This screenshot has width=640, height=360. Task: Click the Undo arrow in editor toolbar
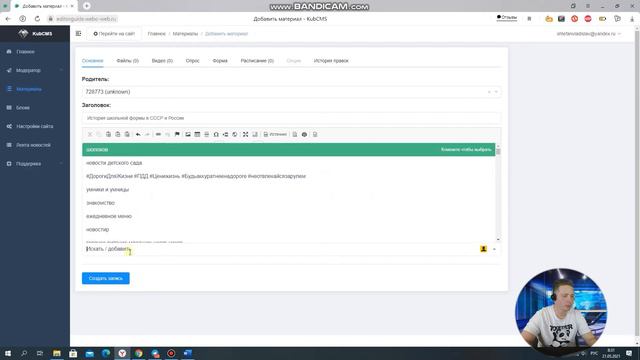138,134
